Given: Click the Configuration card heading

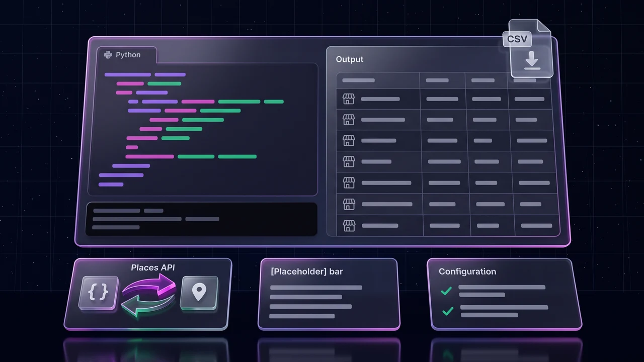Looking at the screenshot, I should point(467,271).
